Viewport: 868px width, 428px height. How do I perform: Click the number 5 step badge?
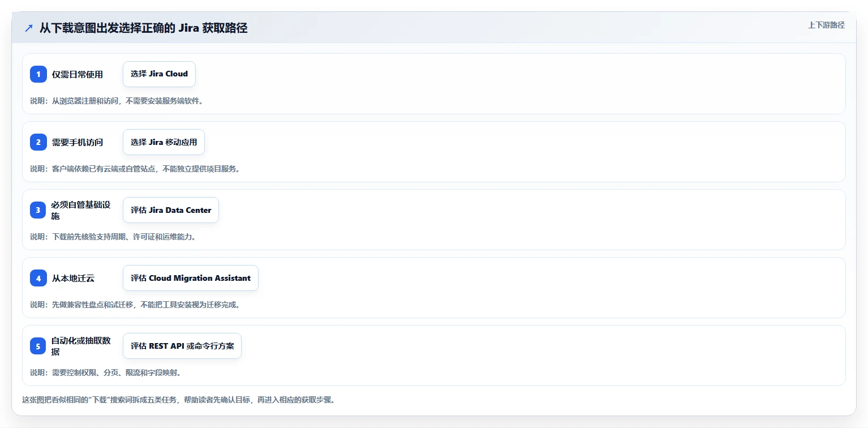coord(38,346)
